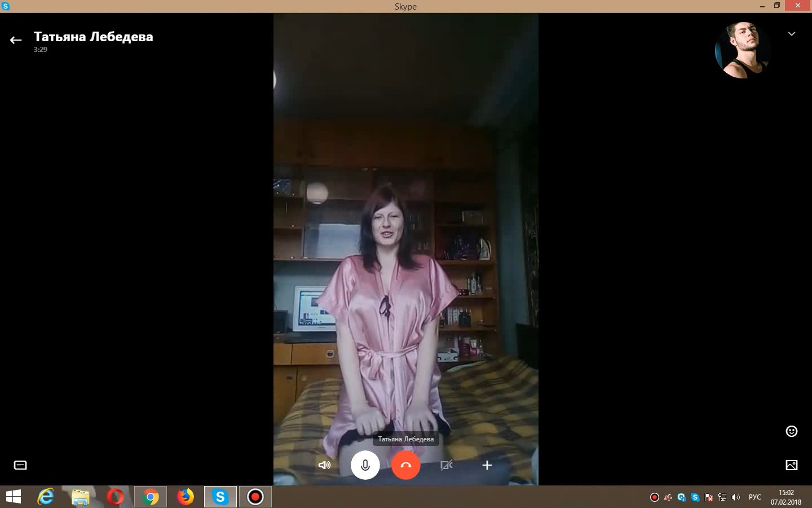
Task: Expand the chevron beside the self-view avatar
Action: (792, 34)
